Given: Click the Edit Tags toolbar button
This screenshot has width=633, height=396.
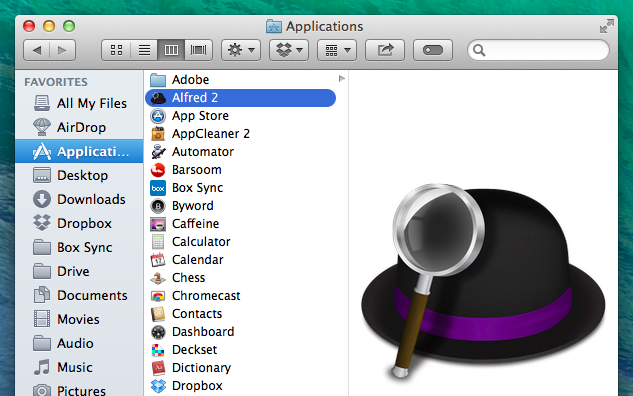Looking at the screenshot, I should pyautogui.click(x=433, y=50).
